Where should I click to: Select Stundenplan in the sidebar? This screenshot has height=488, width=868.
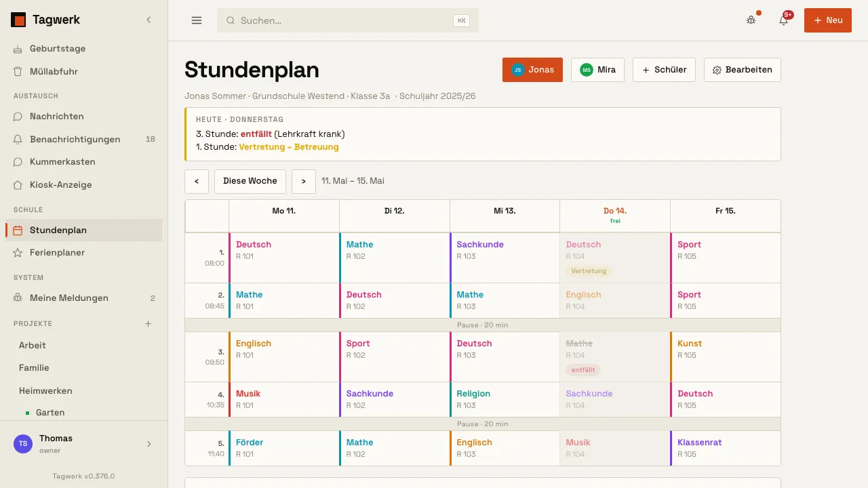84,230
